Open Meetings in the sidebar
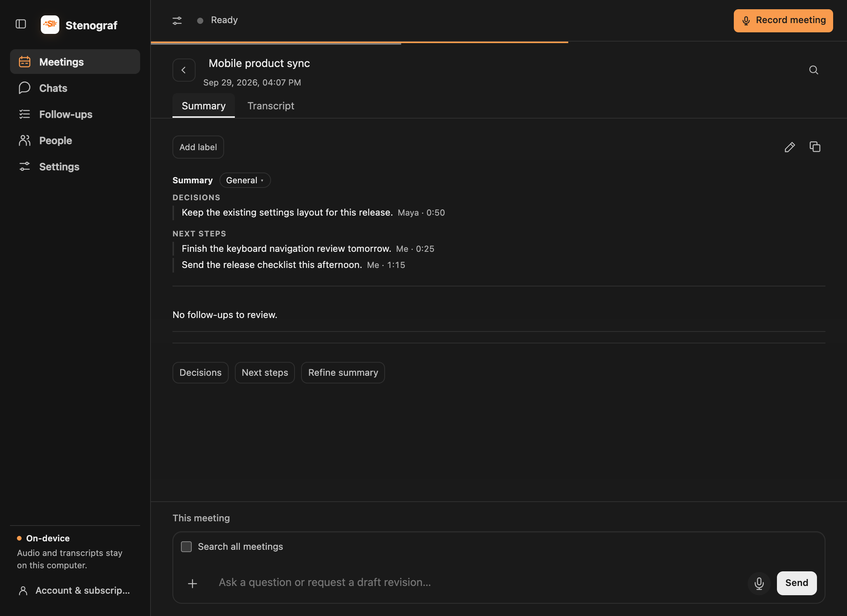The image size is (847, 616). tap(75, 62)
